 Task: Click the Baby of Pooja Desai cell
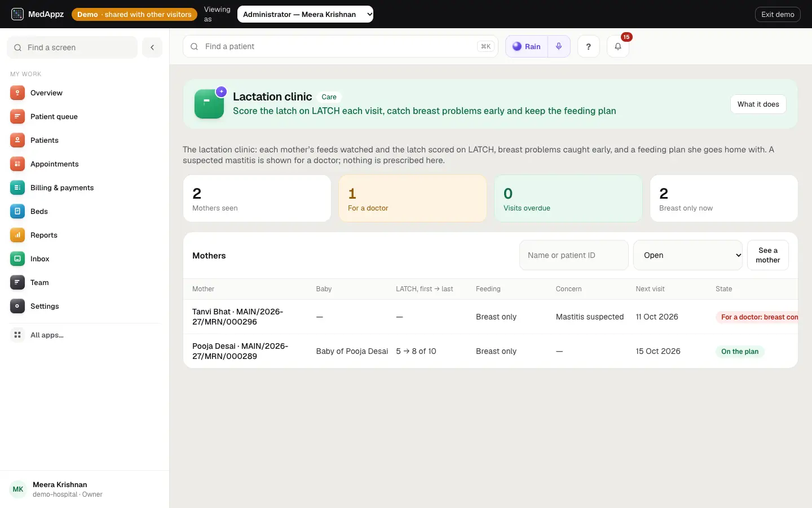[352, 351]
